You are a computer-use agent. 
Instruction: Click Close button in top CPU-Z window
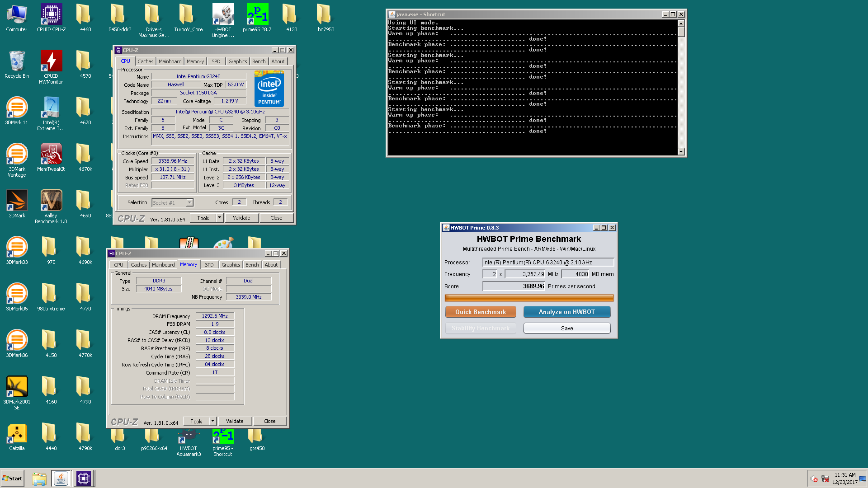(276, 218)
